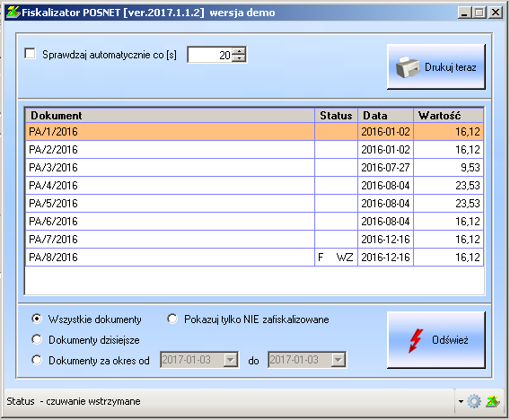The width and height of the screenshot is (510, 420).
Task: Sort by the Dokument column header
Action: [x=170, y=116]
